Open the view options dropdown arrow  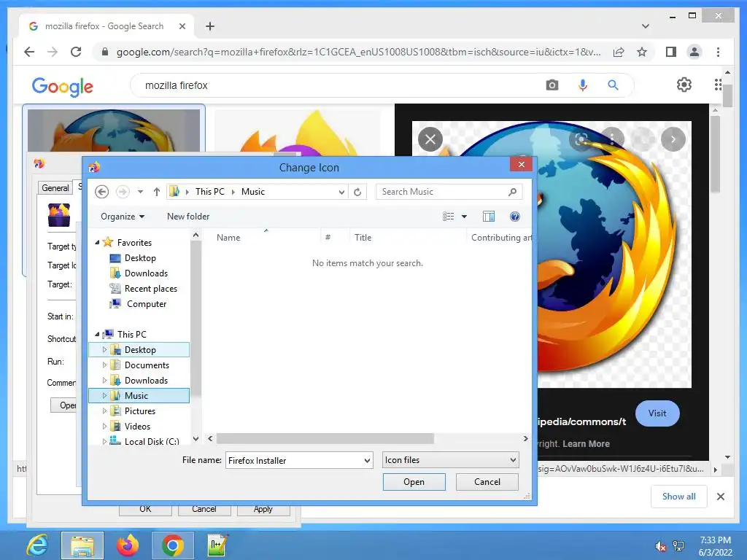click(x=465, y=217)
